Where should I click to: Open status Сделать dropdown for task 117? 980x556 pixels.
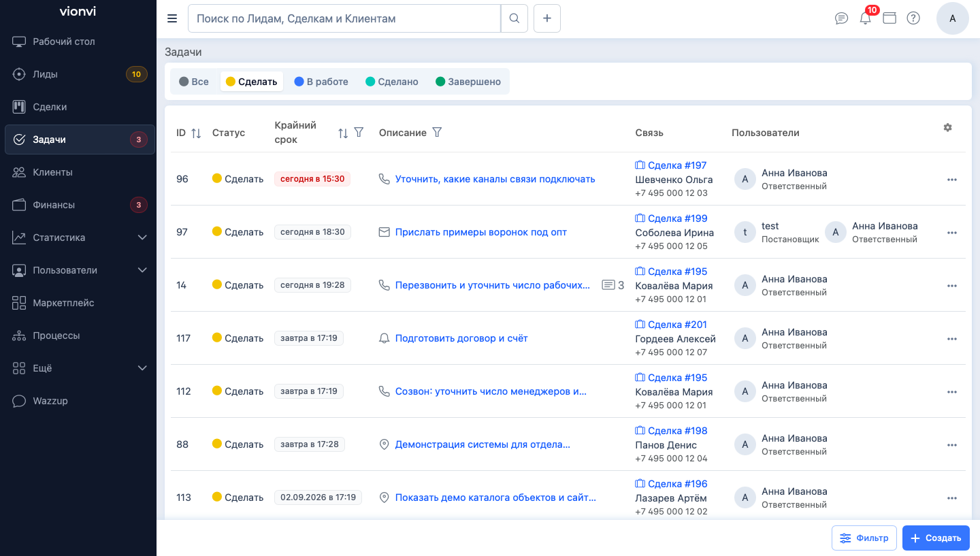tap(238, 338)
